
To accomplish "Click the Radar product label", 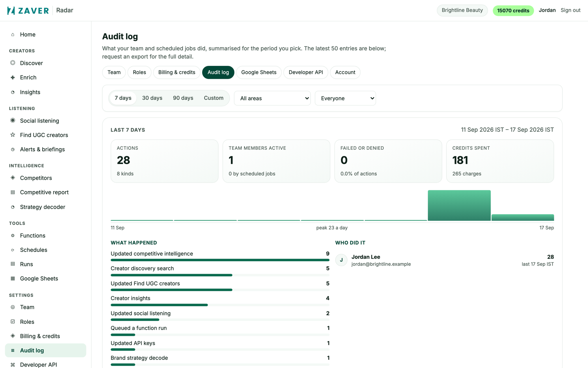I will [x=65, y=10].
